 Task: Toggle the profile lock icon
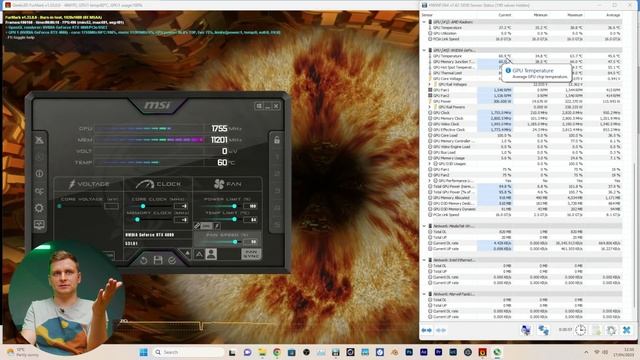point(277,140)
